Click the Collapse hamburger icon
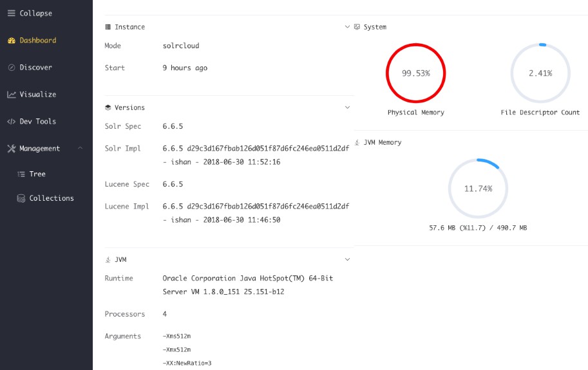 click(x=11, y=14)
